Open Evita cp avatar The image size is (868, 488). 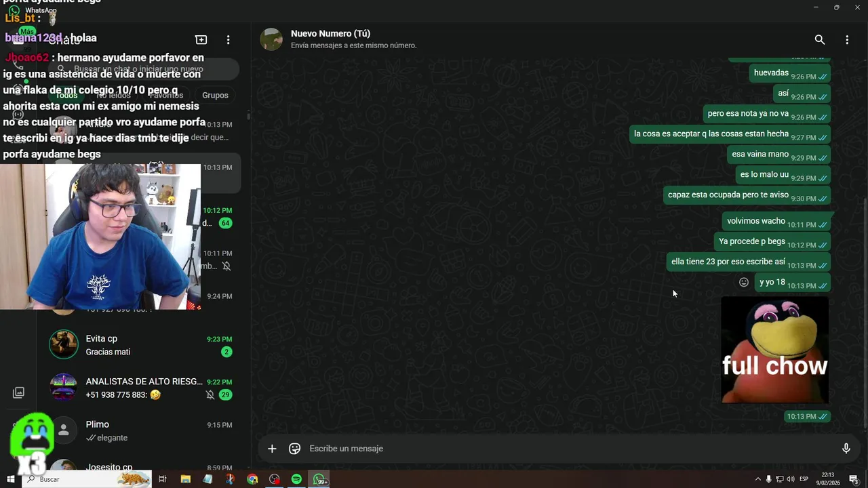63,344
